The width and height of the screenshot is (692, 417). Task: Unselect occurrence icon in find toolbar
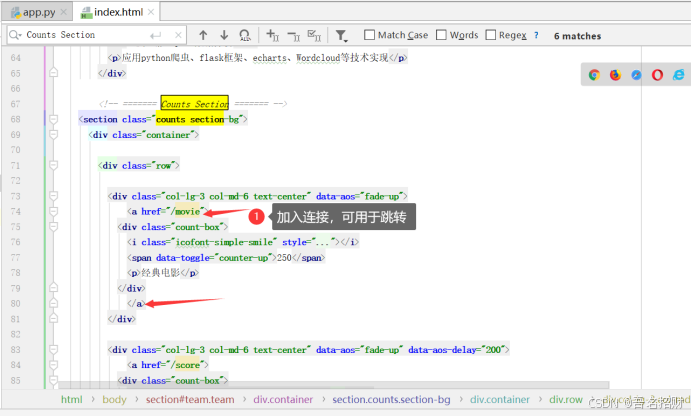tap(293, 35)
